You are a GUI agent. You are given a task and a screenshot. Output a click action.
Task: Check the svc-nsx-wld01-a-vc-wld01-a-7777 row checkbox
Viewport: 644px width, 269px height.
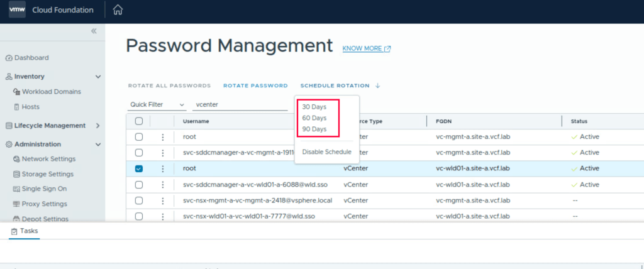click(139, 216)
